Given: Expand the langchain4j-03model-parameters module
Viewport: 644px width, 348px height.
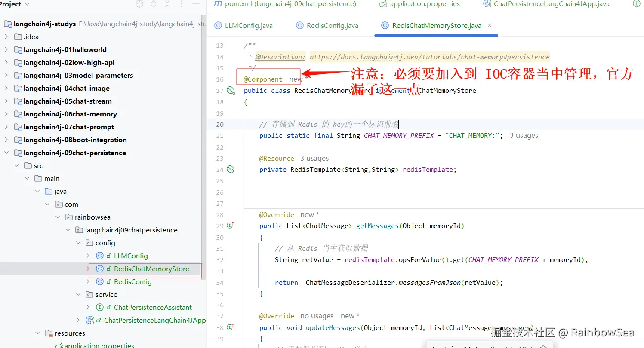Looking at the screenshot, I should point(6,75).
